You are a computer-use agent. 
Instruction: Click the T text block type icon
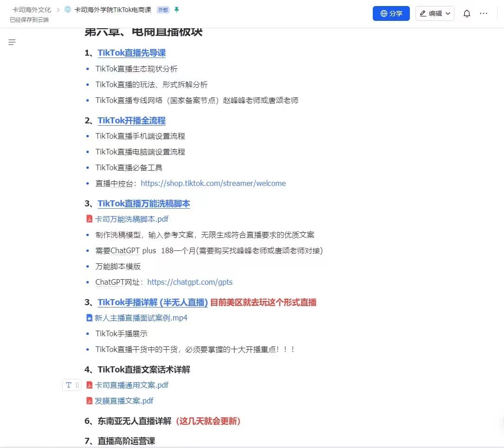point(69,385)
